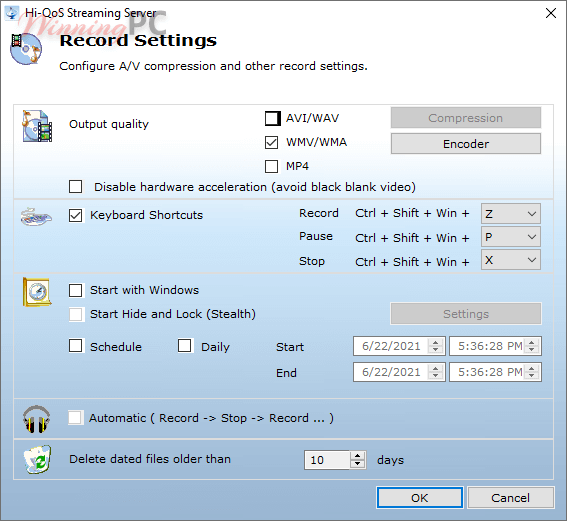Click the keyboard shortcuts icon

[x=36, y=217]
